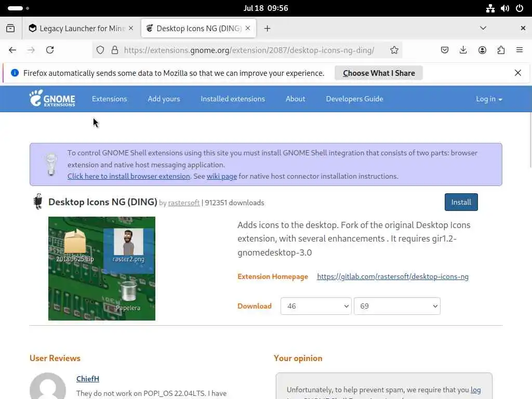Open the system volume icon
The image size is (532, 399).
[x=505, y=8]
